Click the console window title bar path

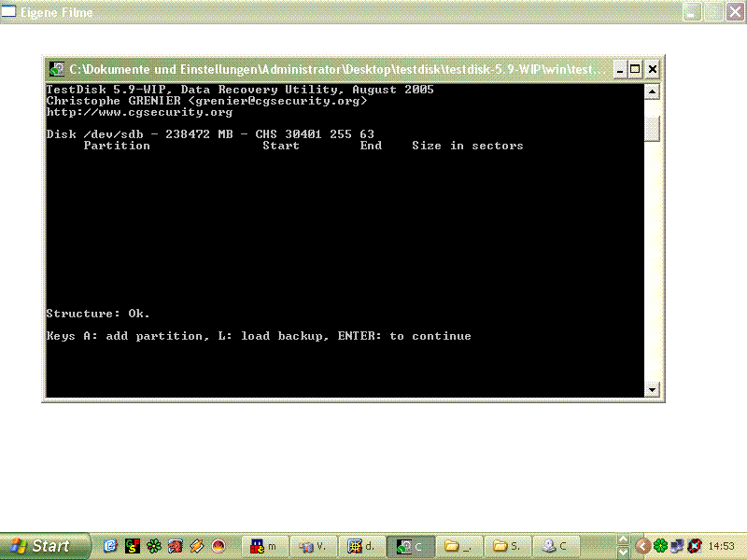pyautogui.click(x=338, y=69)
